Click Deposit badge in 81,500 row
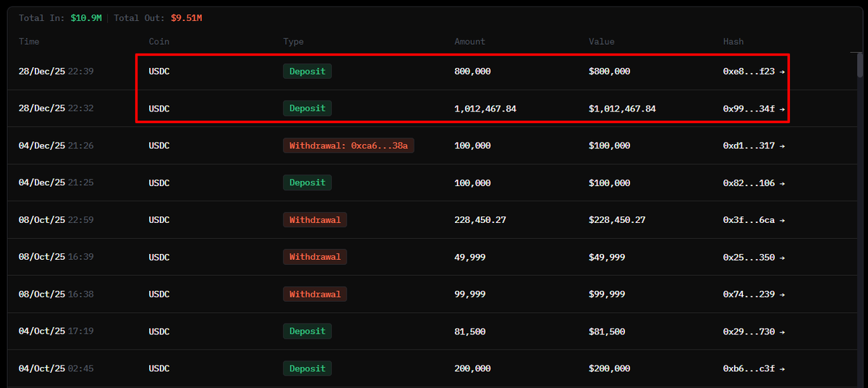 pos(307,331)
